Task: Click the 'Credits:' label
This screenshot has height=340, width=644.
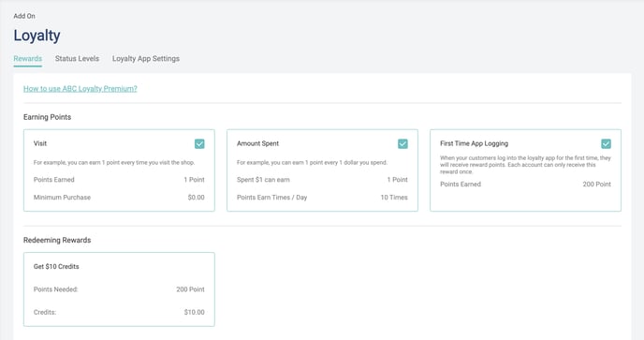Action: pyautogui.click(x=45, y=312)
